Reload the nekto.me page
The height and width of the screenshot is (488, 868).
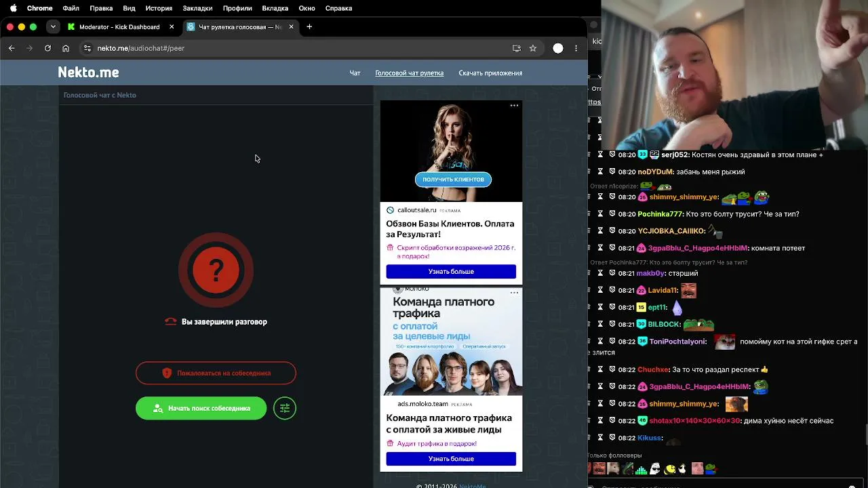click(x=47, y=48)
